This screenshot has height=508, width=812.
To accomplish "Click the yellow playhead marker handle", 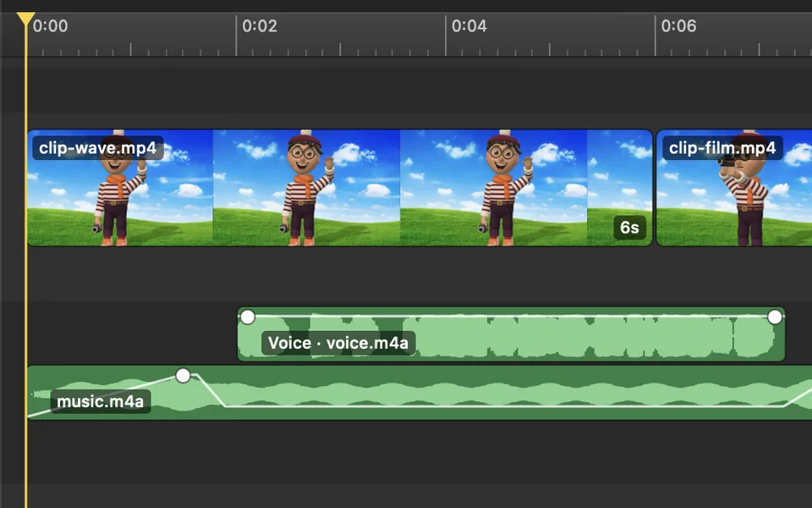I will [25, 19].
